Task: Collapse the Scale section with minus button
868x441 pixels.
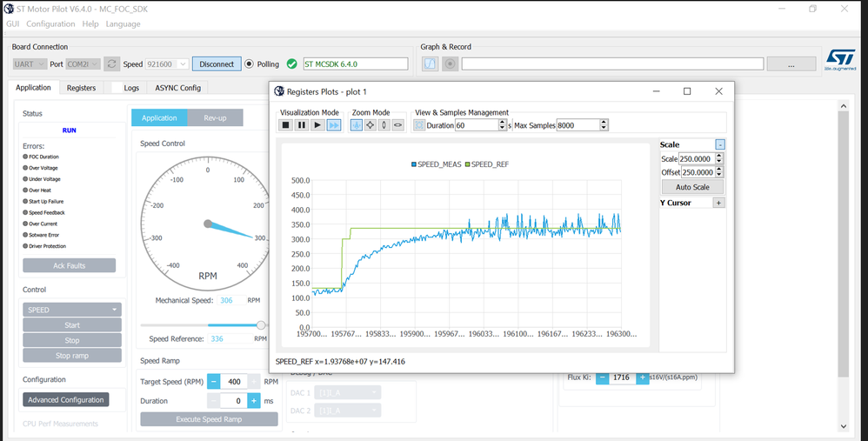Action: click(719, 144)
